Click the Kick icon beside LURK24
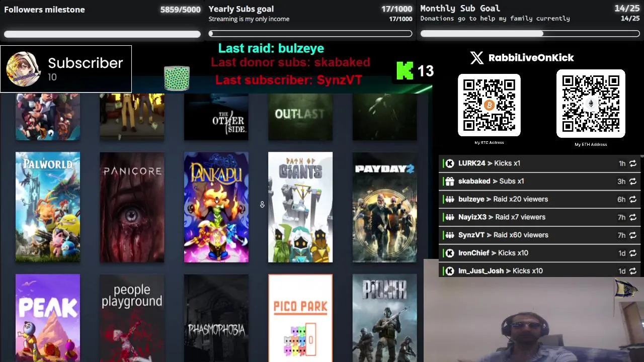The height and width of the screenshot is (362, 644). [450, 163]
